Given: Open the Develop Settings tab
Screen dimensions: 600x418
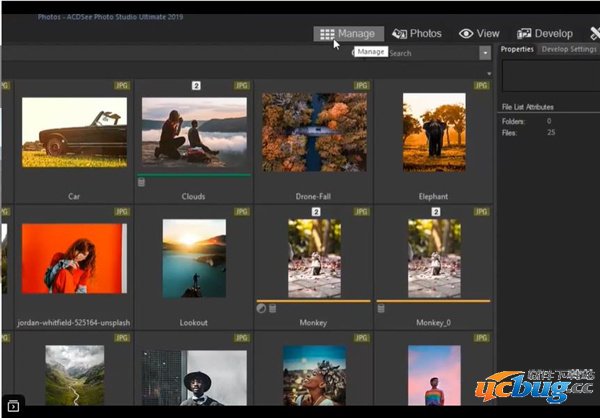Looking at the screenshot, I should pos(569,49).
